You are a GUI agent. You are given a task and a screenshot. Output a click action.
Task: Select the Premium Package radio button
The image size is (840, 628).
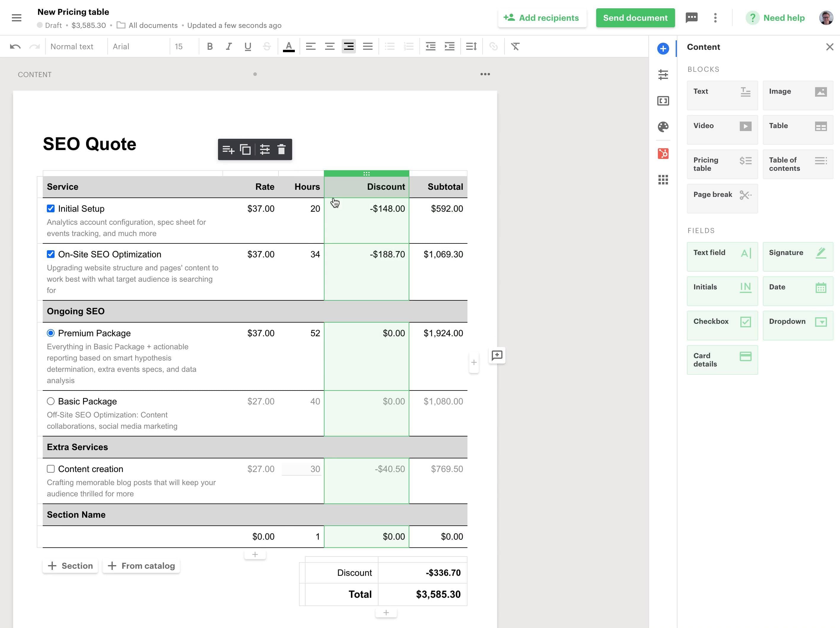(x=50, y=333)
